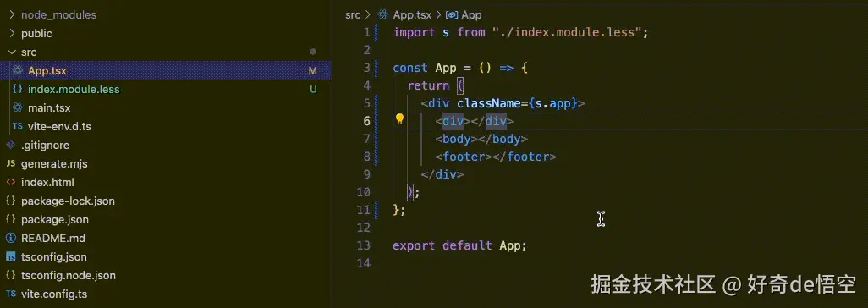Click the TS icon beside vite-env.d.ts
868x308 pixels.
(x=18, y=126)
